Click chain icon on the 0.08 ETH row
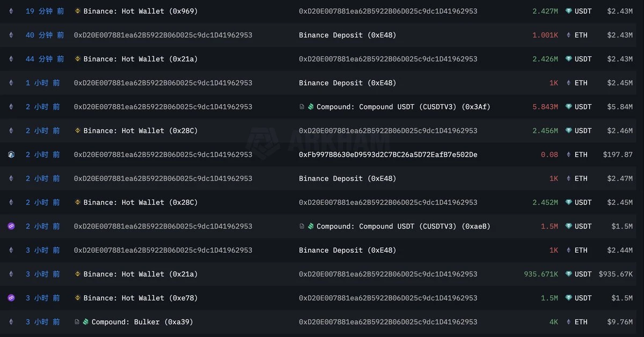This screenshot has height=337, width=644. tap(11, 155)
